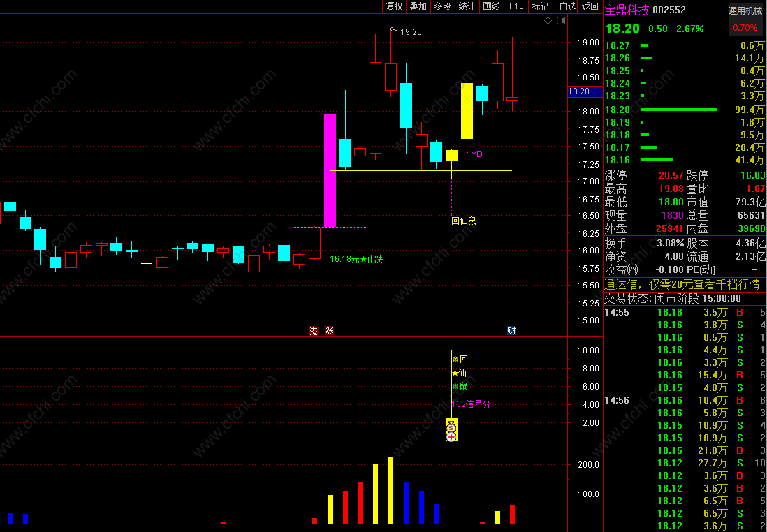Click the 27.7万 sell tick at 18.12
Viewport: 767px width, 532px height.
[685, 463]
